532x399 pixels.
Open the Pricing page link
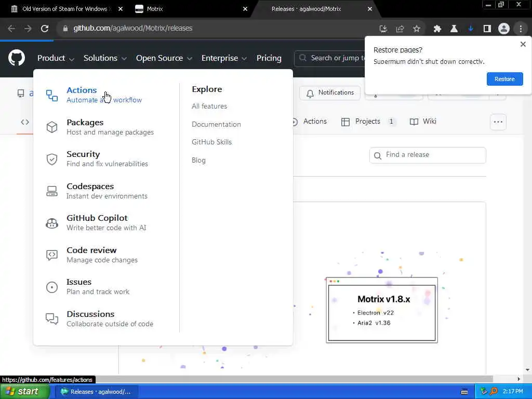269,58
